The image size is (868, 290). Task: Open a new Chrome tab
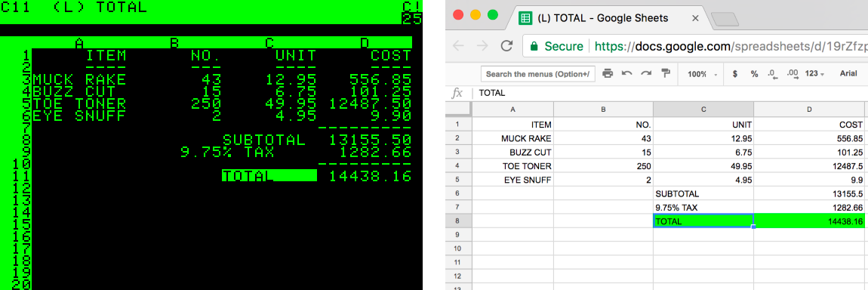point(725,19)
